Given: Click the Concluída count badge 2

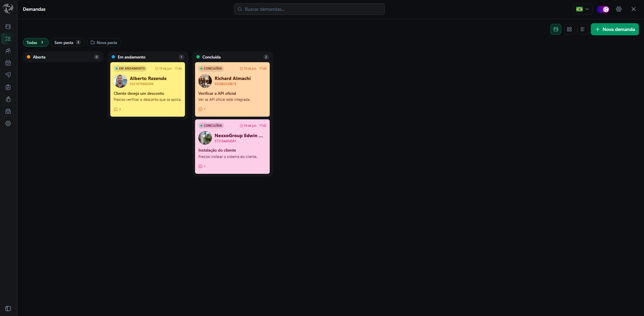Looking at the screenshot, I should pyautogui.click(x=266, y=57).
